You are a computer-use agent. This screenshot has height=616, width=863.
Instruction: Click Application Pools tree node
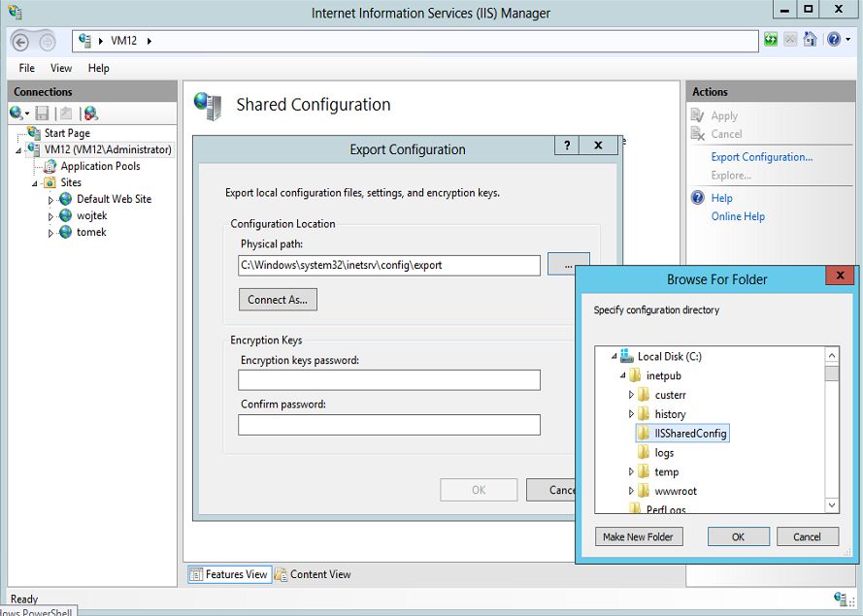[100, 166]
